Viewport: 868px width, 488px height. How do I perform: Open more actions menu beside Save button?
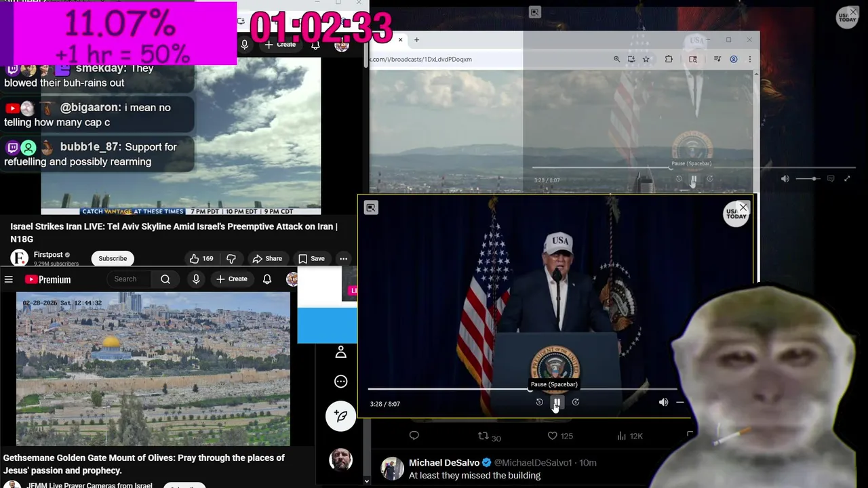[343, 258]
